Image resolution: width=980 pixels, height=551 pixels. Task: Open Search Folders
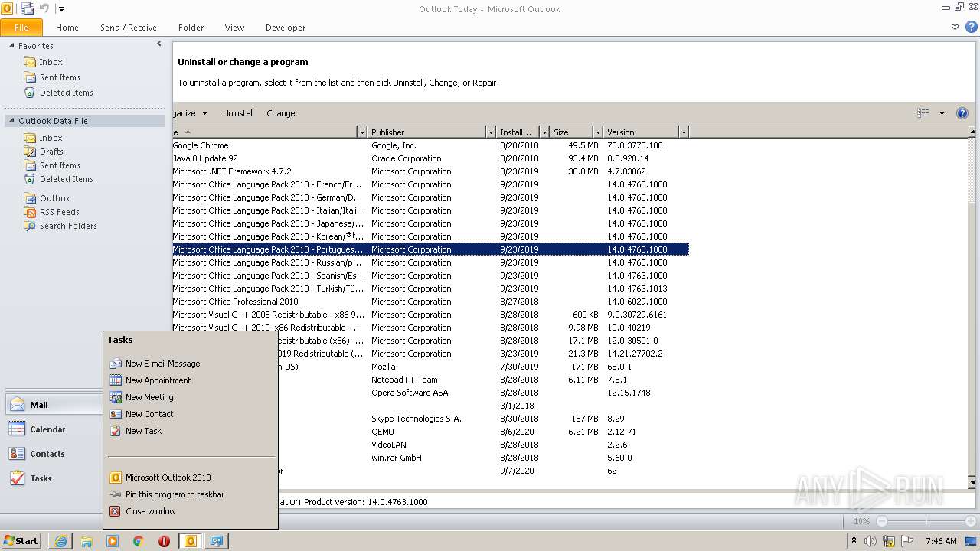[x=68, y=226]
